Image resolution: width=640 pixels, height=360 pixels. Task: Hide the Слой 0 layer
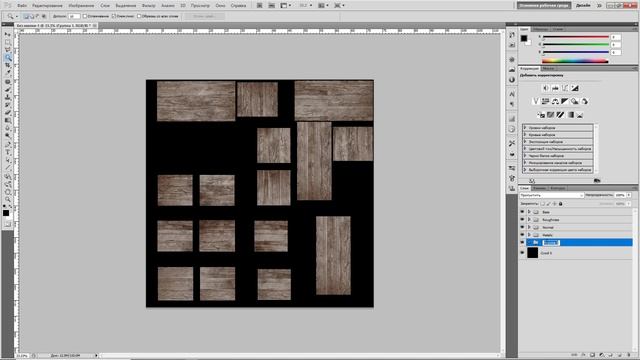pyautogui.click(x=522, y=253)
